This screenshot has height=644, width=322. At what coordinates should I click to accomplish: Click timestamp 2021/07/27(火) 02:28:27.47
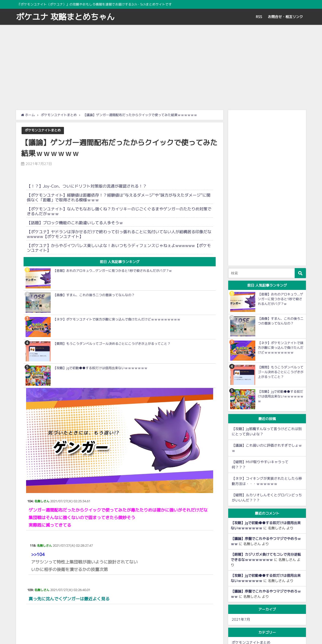pyautogui.click(x=73, y=545)
